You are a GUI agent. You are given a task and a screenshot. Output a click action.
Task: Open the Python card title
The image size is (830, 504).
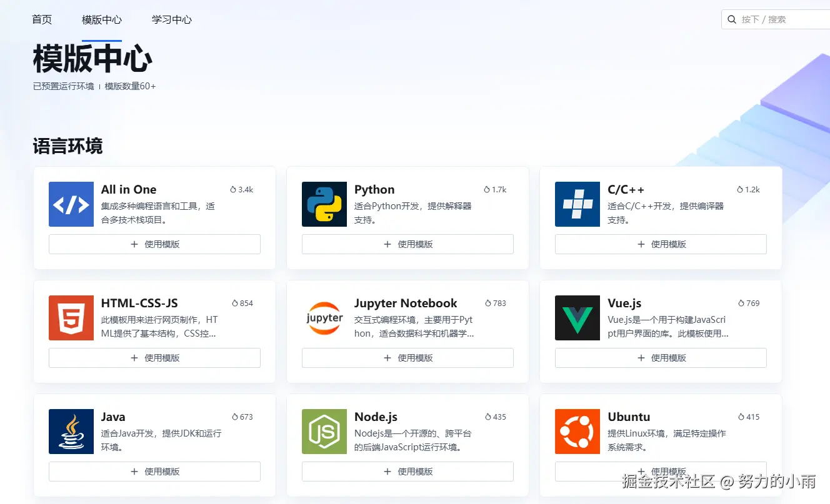click(x=374, y=189)
